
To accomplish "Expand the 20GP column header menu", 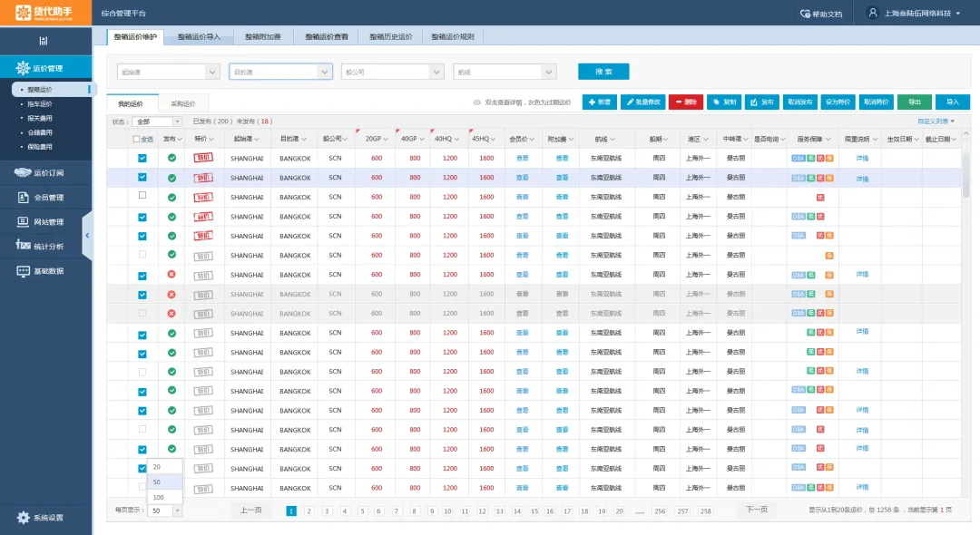I will tap(387, 140).
